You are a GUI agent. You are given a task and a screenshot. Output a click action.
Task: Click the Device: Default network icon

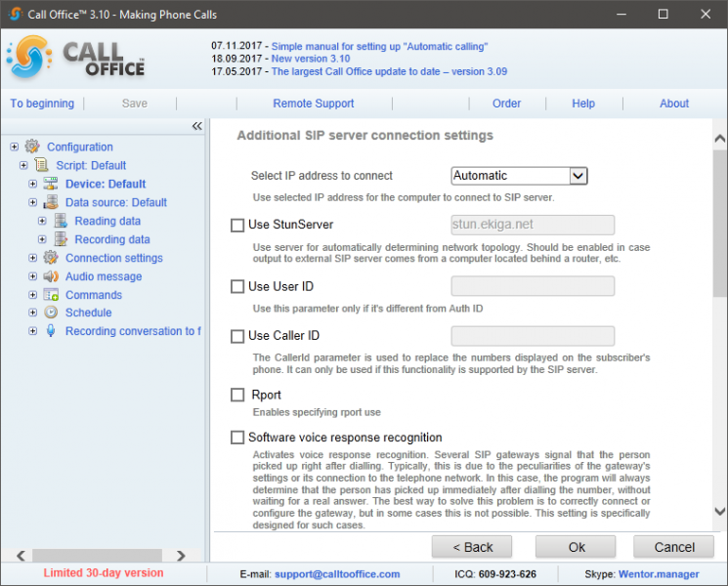51,184
